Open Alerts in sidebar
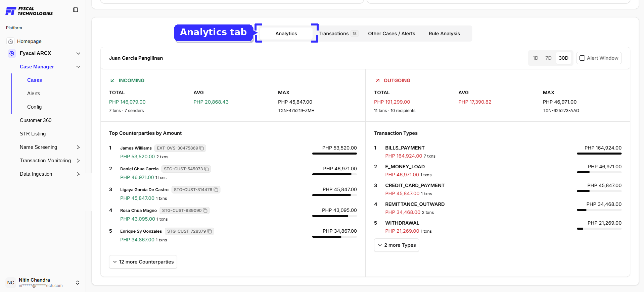Image resolution: width=644 pixels, height=292 pixels. click(34, 94)
